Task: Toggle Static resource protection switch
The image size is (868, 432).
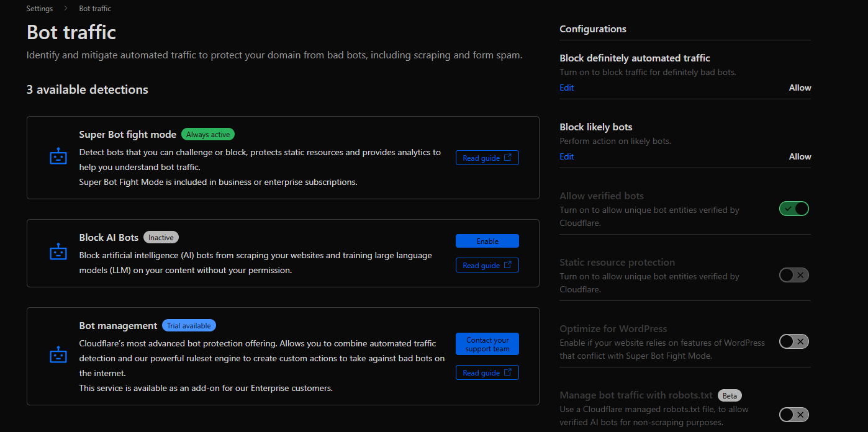Action: pos(793,275)
